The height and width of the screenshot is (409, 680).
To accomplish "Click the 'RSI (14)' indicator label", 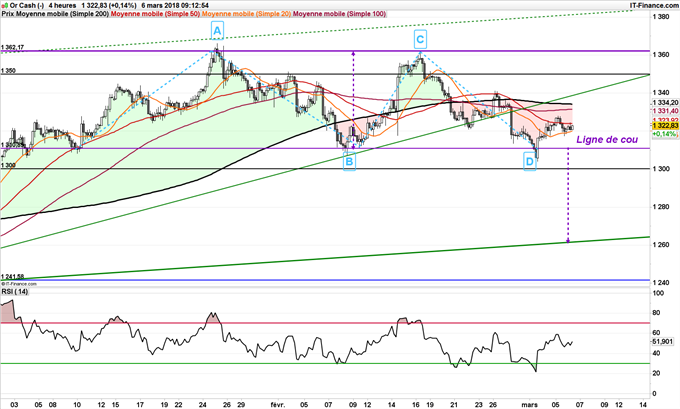I will [x=15, y=292].
